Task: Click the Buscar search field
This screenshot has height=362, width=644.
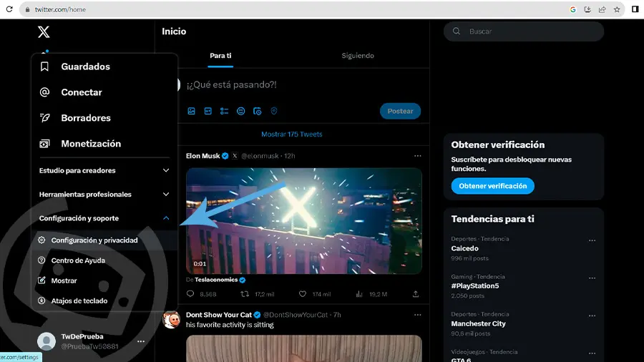Action: click(x=524, y=31)
